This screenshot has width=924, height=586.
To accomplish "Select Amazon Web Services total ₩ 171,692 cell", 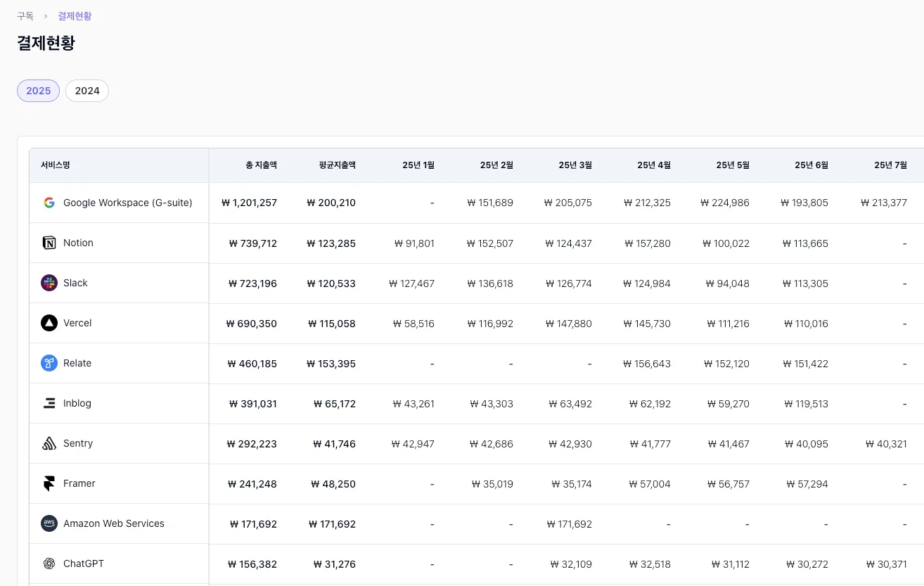I will pyautogui.click(x=253, y=524).
